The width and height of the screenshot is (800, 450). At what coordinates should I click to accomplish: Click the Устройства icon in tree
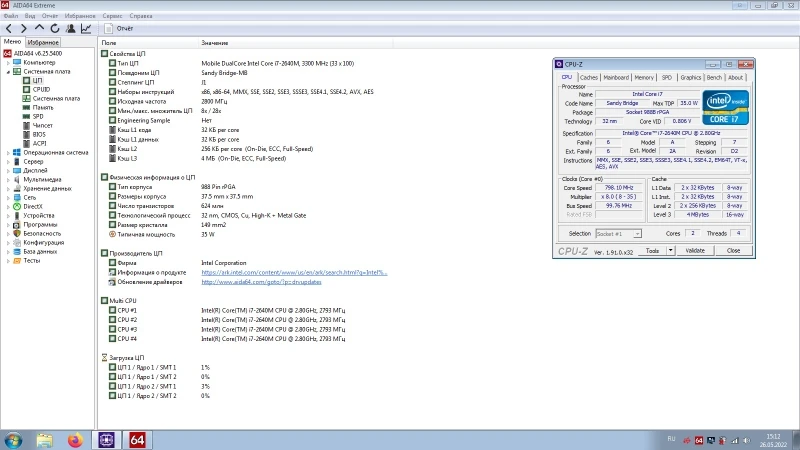pyautogui.click(x=17, y=216)
